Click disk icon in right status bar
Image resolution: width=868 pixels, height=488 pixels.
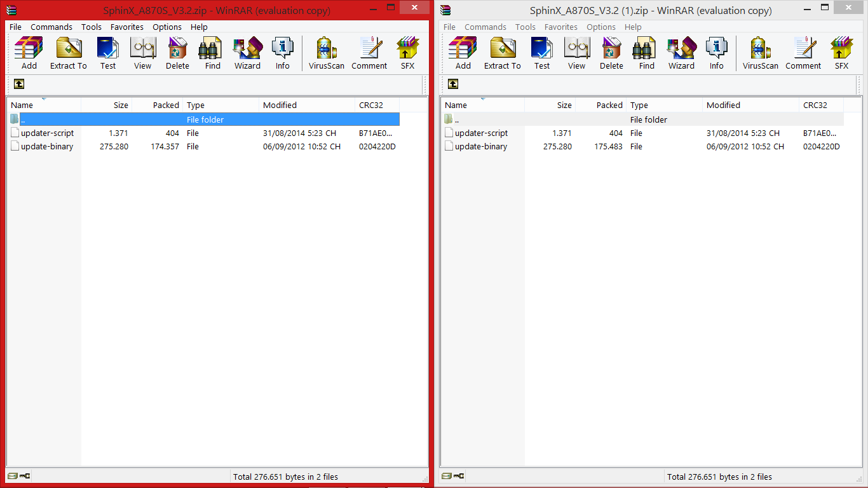pos(447,476)
